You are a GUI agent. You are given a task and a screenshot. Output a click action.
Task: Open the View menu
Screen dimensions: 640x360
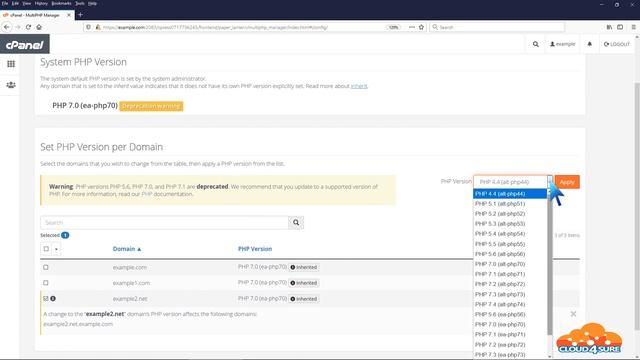[27, 3]
